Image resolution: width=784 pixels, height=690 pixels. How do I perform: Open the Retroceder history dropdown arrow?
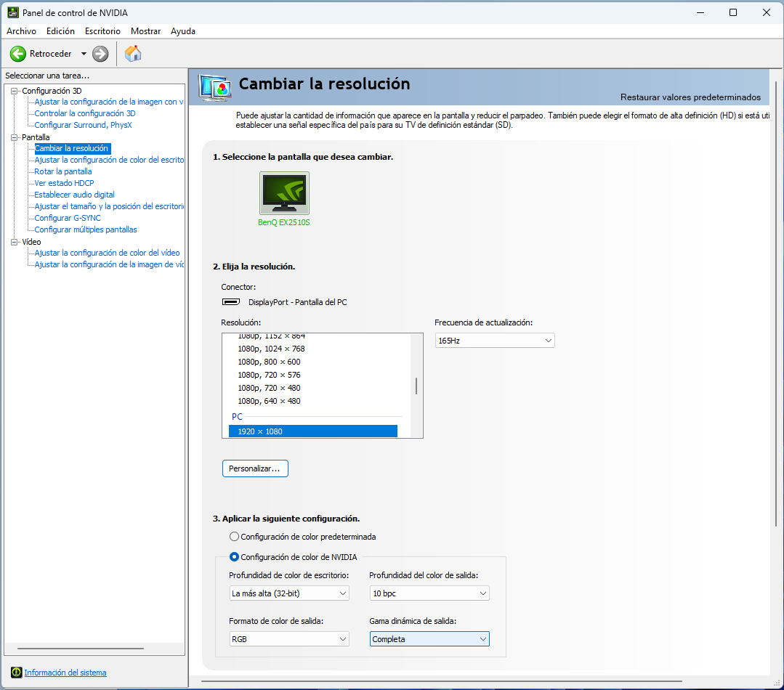point(84,54)
